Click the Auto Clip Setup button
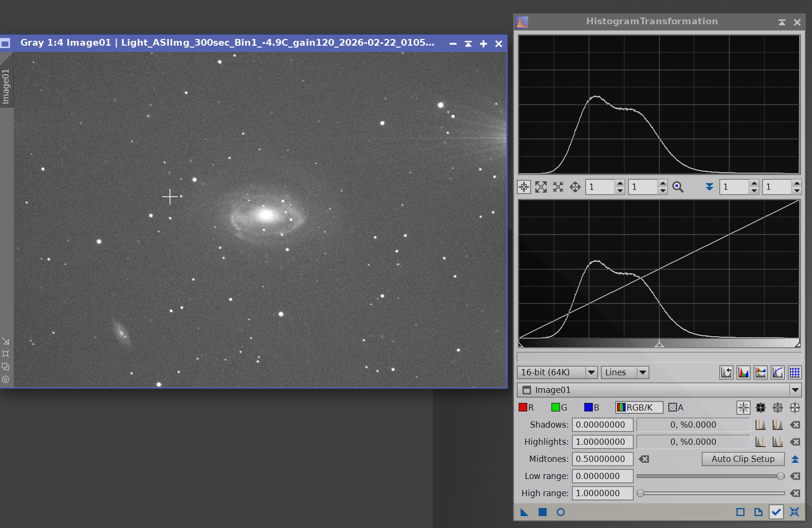 (743, 459)
